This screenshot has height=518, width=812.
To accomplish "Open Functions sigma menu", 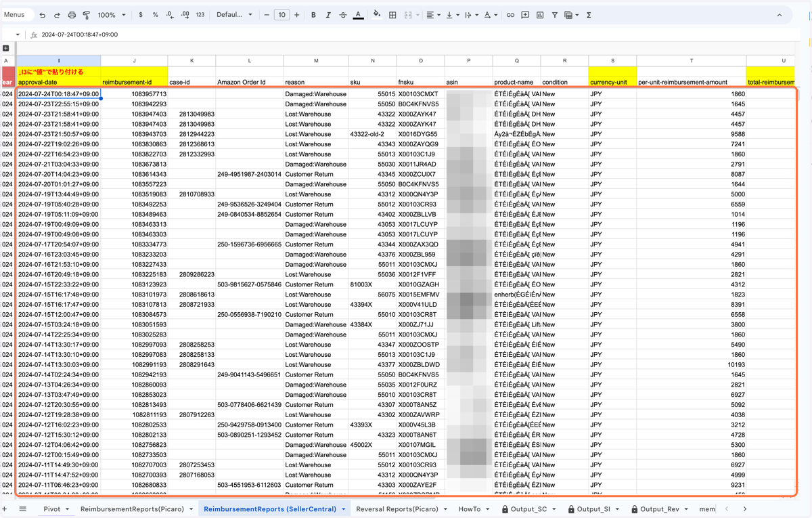I will coord(589,15).
